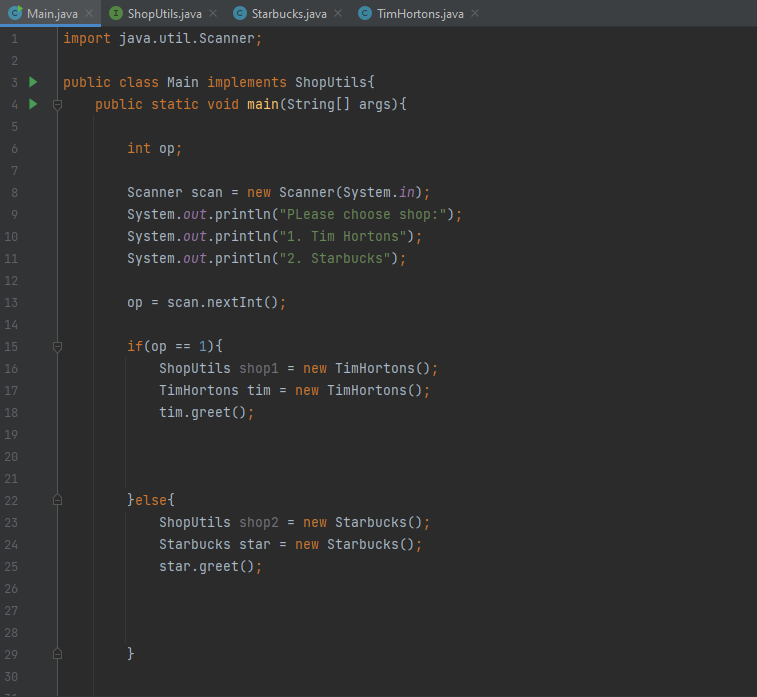757x697 pixels.
Task: Click line number 18 in the gutter
Action: point(11,413)
